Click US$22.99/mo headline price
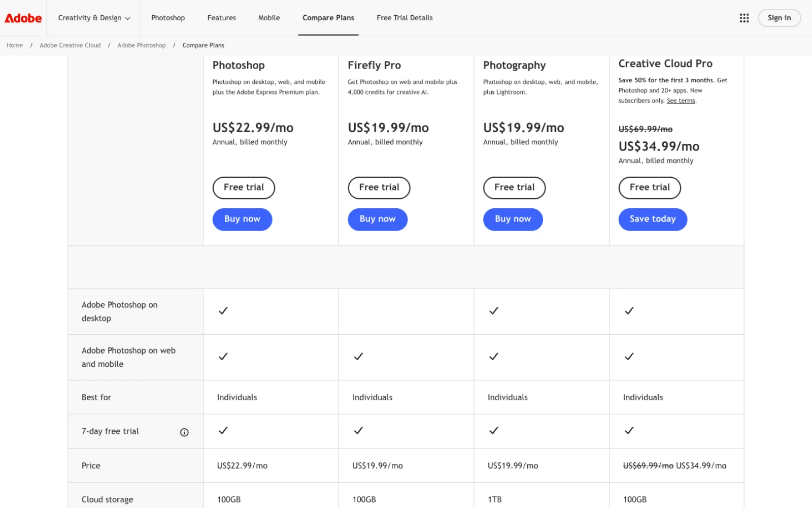Image resolution: width=812 pixels, height=508 pixels. [253, 128]
